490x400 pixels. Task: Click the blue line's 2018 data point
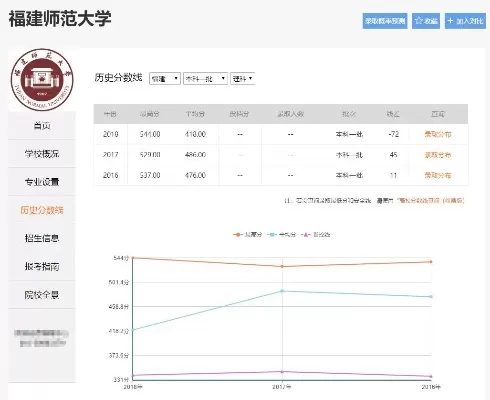pyautogui.click(x=133, y=330)
